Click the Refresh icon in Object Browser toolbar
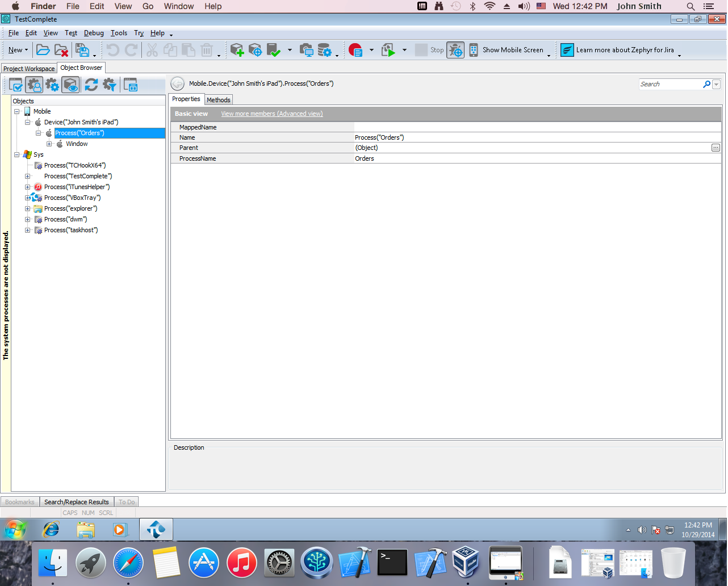The image size is (728, 586). [91, 85]
